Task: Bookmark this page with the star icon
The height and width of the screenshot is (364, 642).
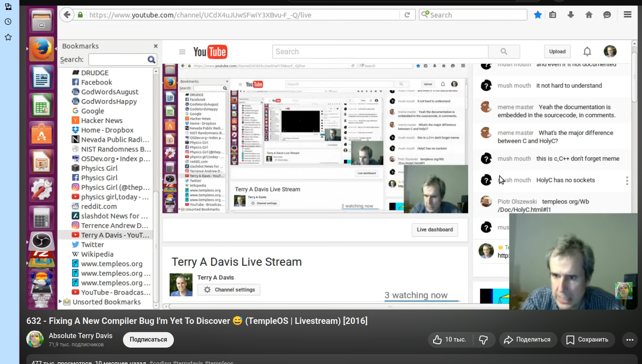Action: pos(538,15)
